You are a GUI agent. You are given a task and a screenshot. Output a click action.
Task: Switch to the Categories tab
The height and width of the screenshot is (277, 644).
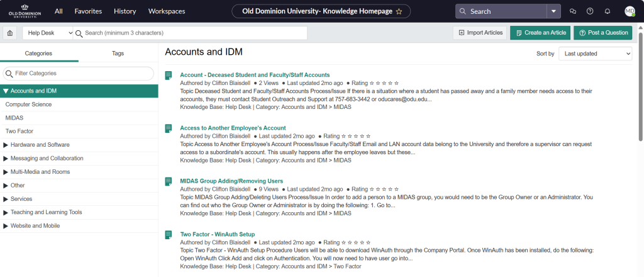pos(38,54)
